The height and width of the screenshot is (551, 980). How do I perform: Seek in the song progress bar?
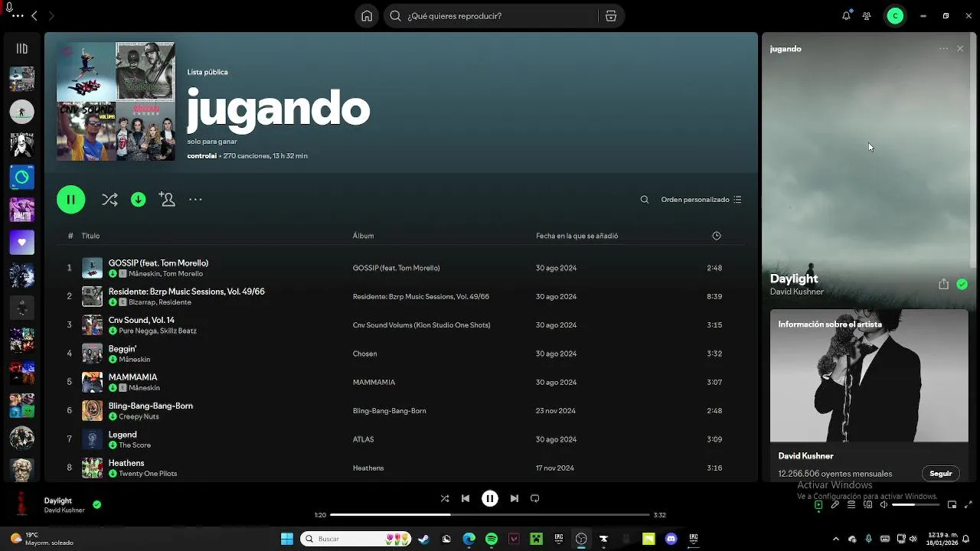pos(490,515)
